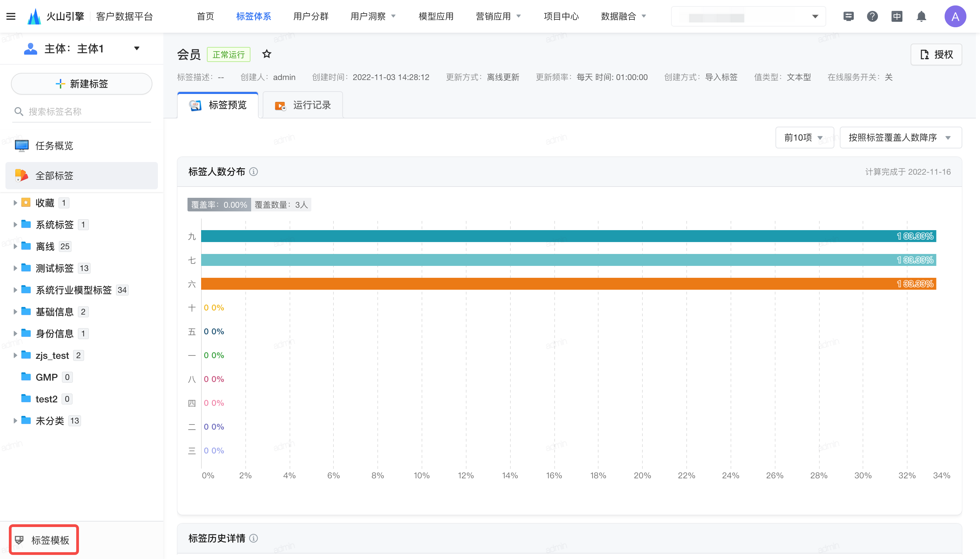Open the 营销应用 menu
Screen dimensions: 980x559
[499, 16]
